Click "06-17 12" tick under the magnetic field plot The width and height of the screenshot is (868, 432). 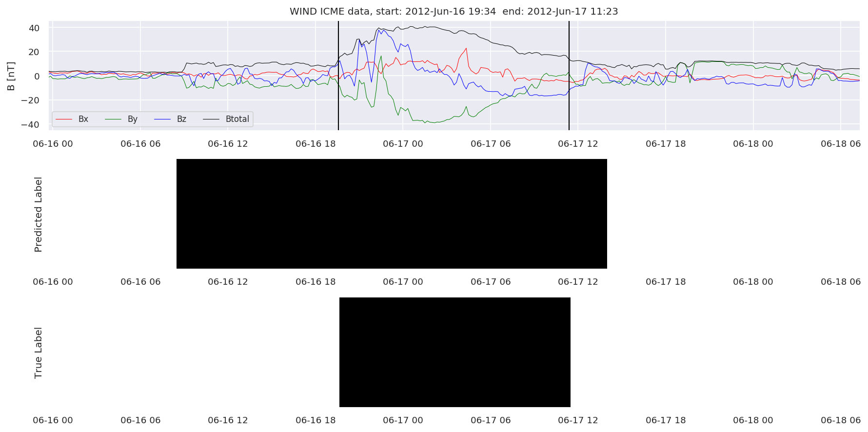[x=578, y=144]
